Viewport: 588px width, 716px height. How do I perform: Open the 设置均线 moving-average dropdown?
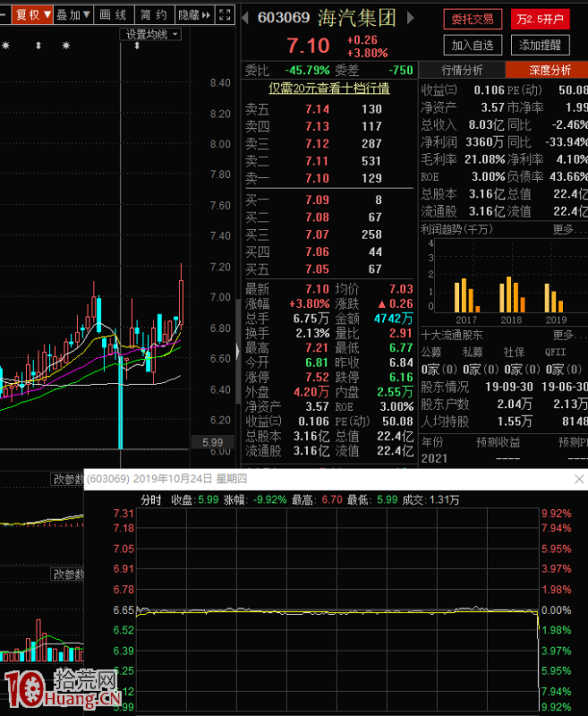[x=150, y=34]
